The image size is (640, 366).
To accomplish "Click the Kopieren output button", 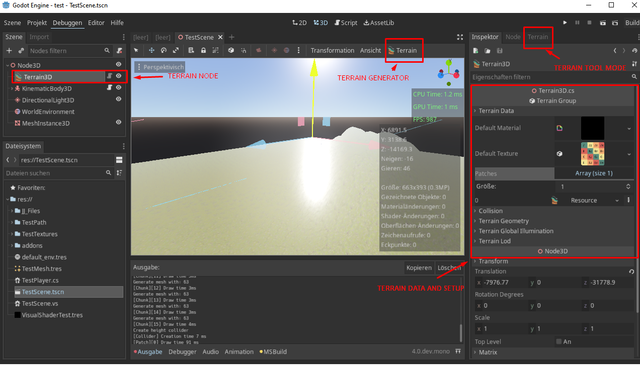I will (419, 268).
